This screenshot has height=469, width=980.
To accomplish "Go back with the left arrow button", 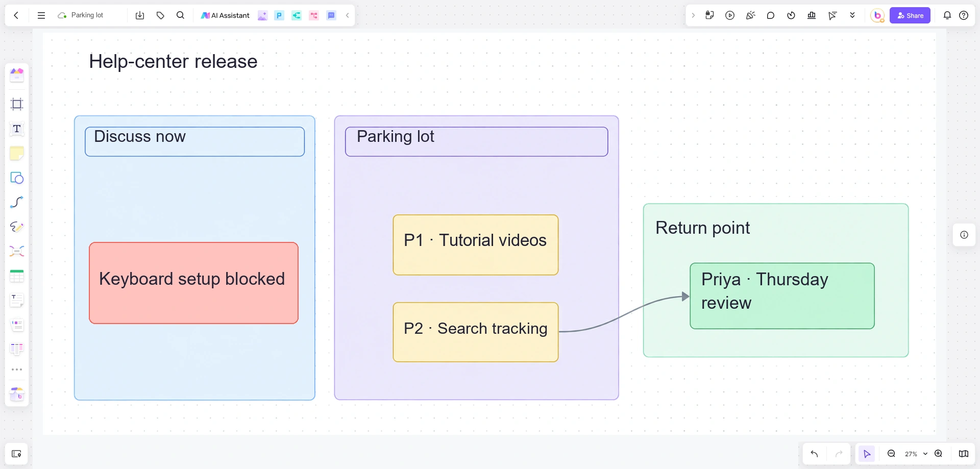I will pyautogui.click(x=16, y=15).
